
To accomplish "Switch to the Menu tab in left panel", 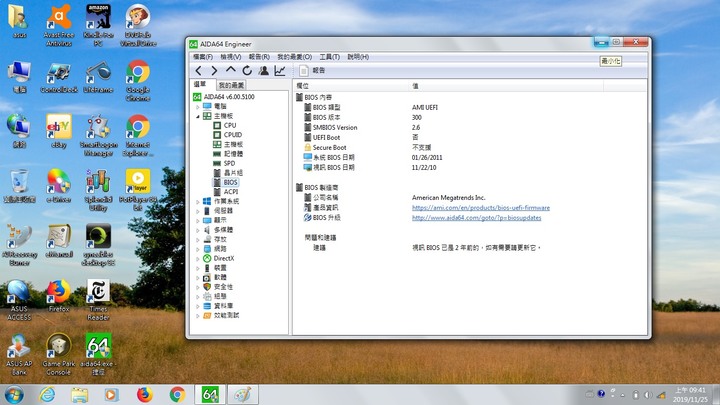I will click(x=200, y=84).
